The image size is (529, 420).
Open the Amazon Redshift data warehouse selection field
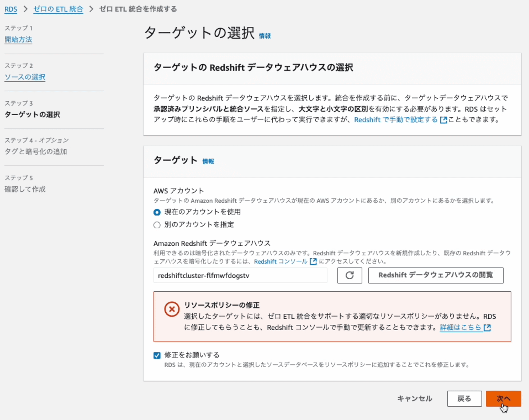[240, 276]
